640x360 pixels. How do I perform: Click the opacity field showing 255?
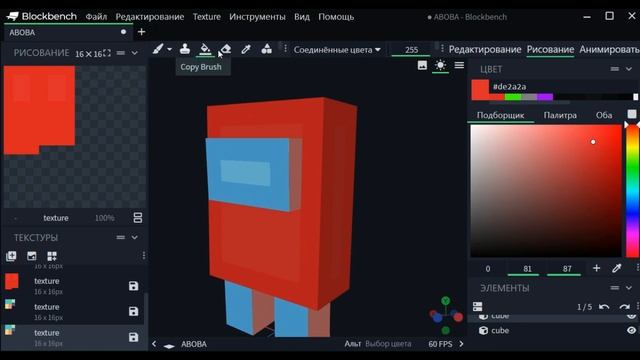coord(411,50)
